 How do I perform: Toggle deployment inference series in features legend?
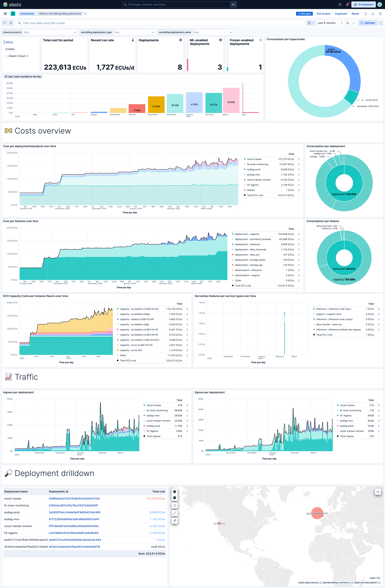point(247,244)
